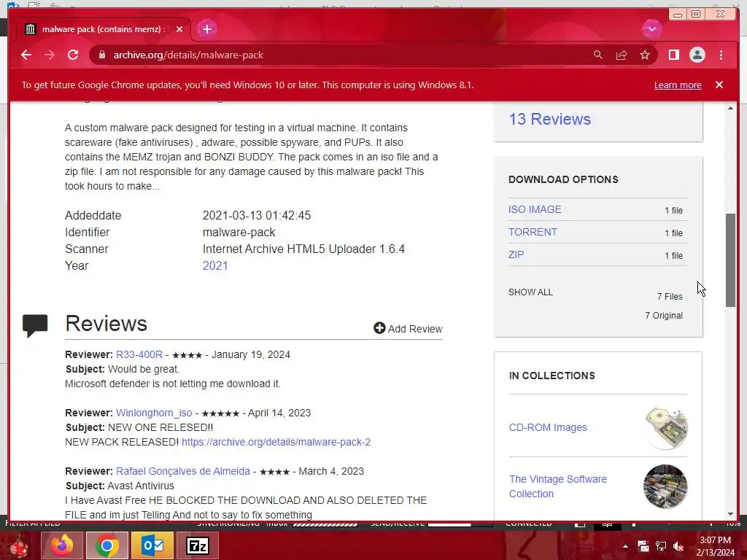747x560 pixels.
Task: Download the ISO IMAGE option
Action: [x=535, y=209]
